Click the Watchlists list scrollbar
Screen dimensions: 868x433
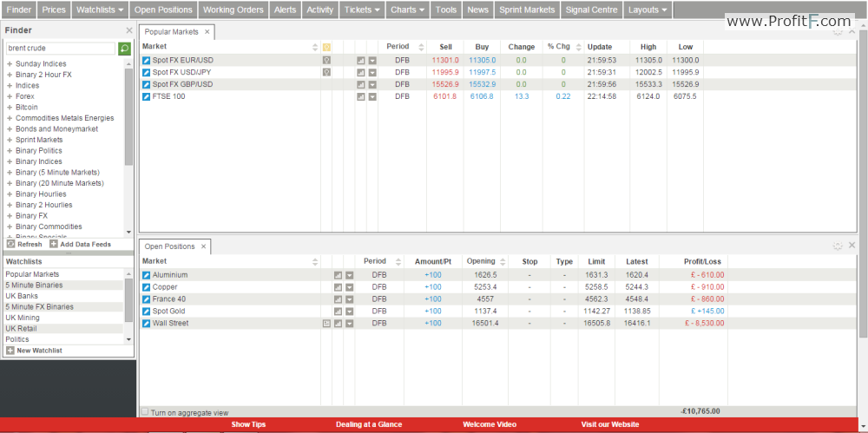129,300
